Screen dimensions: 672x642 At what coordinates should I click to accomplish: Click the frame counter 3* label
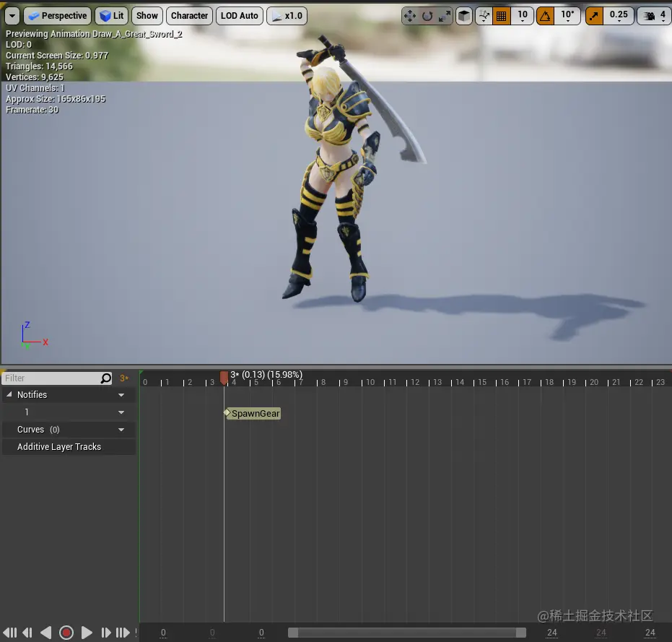click(124, 378)
